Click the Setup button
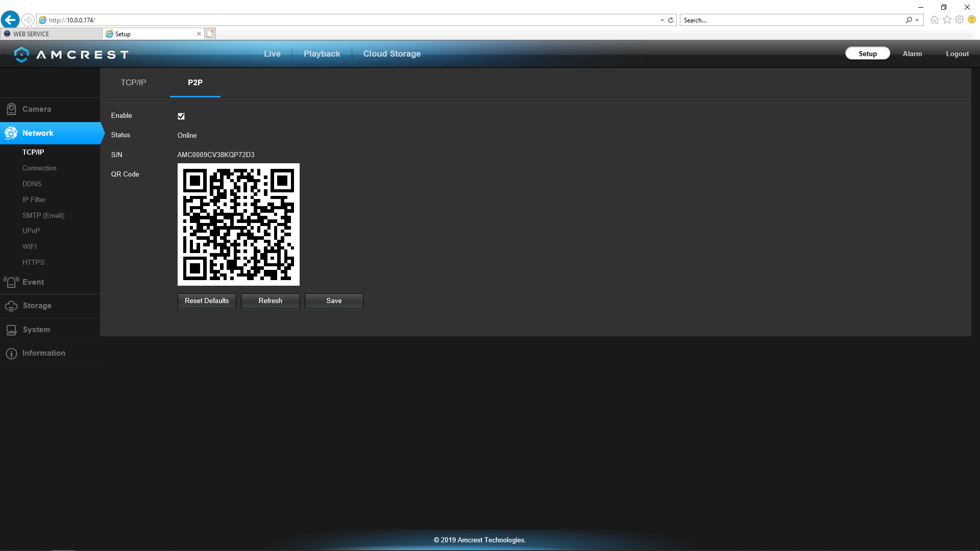Screen dimensions: 980x551 [x=867, y=54]
